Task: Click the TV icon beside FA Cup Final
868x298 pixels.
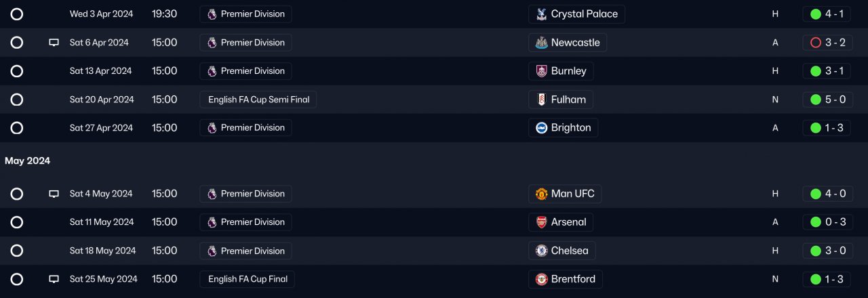Action: click(x=54, y=279)
